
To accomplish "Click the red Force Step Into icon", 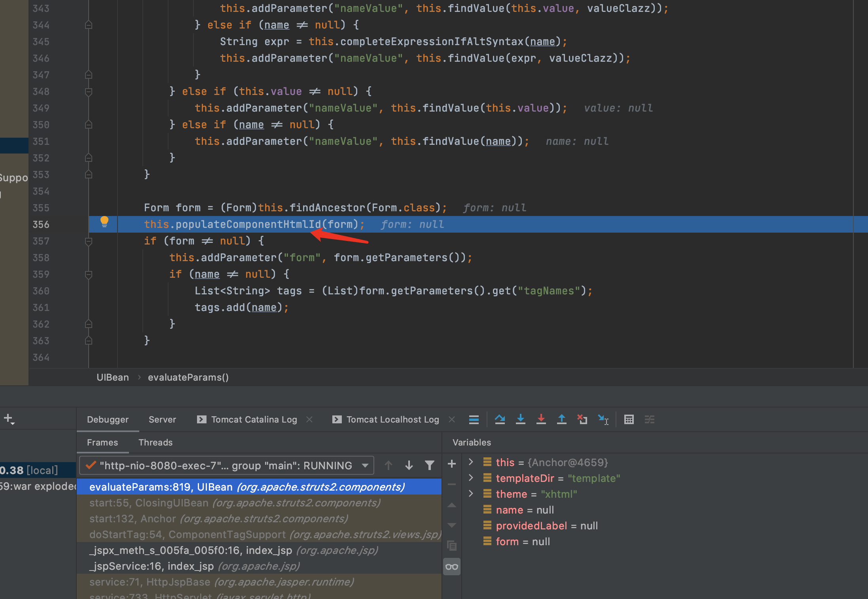I will click(x=541, y=419).
